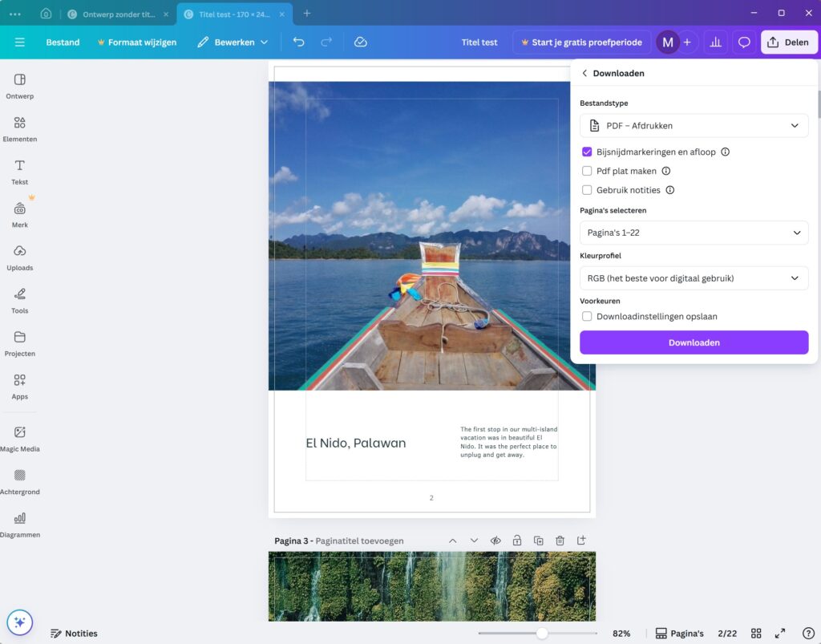Click the purple Downloaden button
The image size is (821, 644).
point(694,342)
